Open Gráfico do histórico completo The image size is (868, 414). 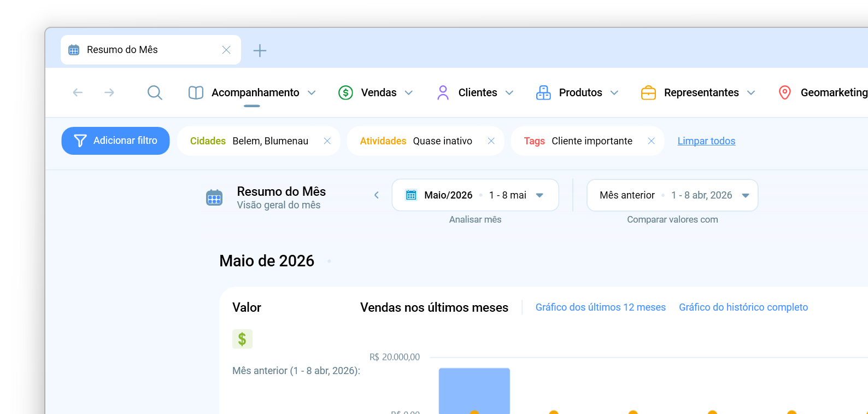(743, 307)
